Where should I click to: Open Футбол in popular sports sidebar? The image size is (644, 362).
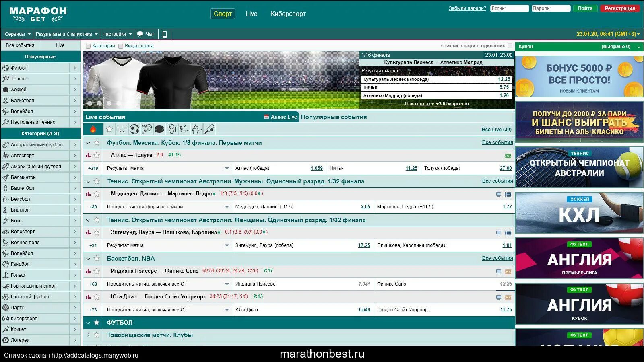click(x=40, y=68)
